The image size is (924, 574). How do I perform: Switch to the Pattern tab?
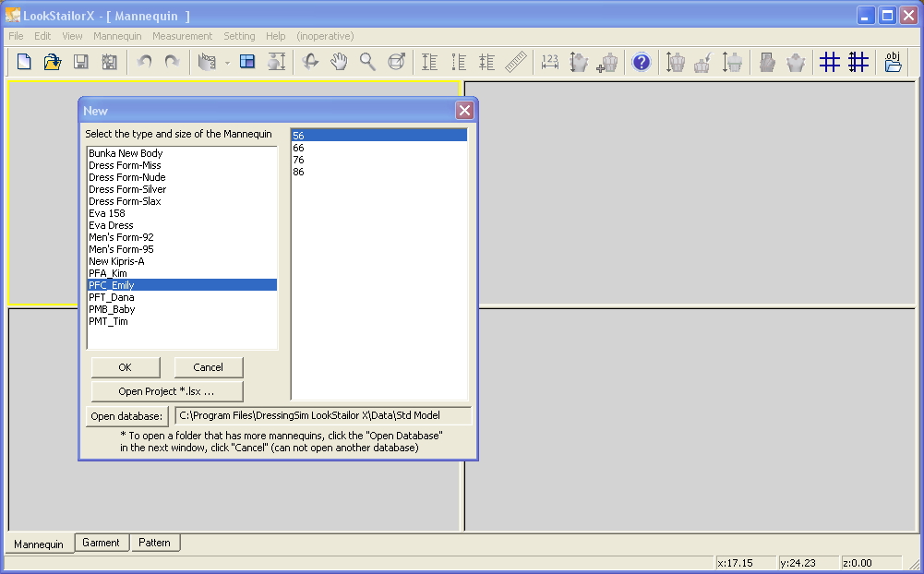[154, 543]
